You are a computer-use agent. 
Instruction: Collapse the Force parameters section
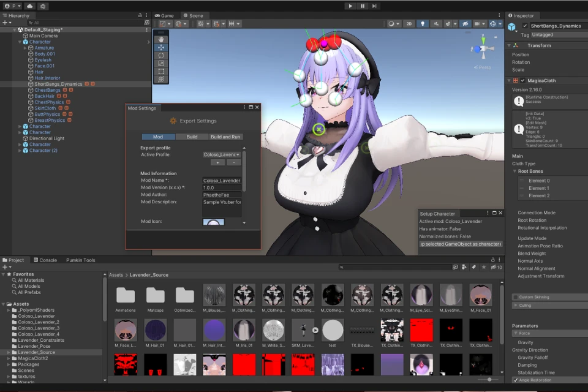click(x=516, y=333)
